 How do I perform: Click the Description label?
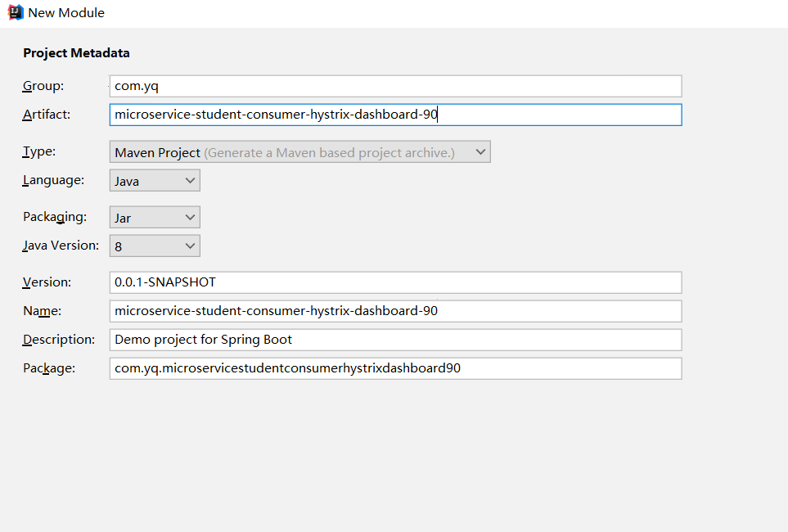pyautogui.click(x=59, y=340)
